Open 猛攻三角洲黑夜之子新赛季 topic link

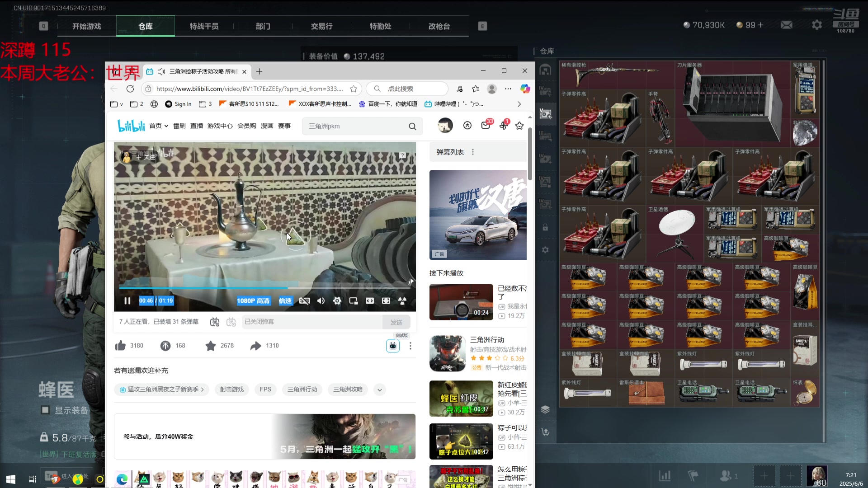[x=161, y=389]
